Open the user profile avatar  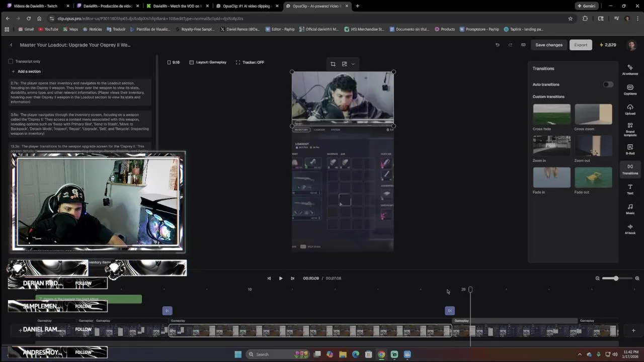632,45
